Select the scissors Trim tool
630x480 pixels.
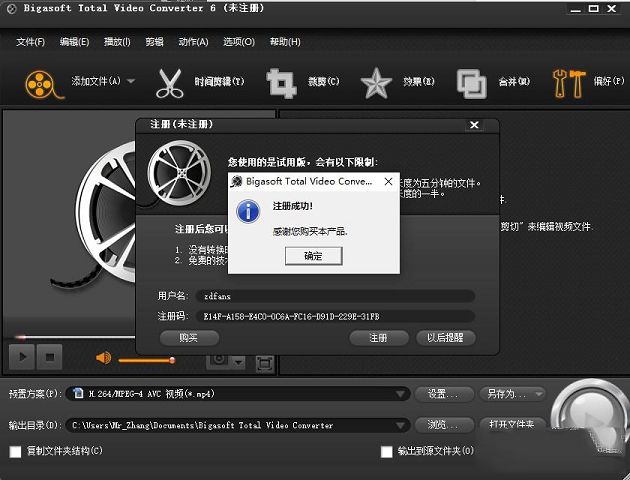coord(170,83)
